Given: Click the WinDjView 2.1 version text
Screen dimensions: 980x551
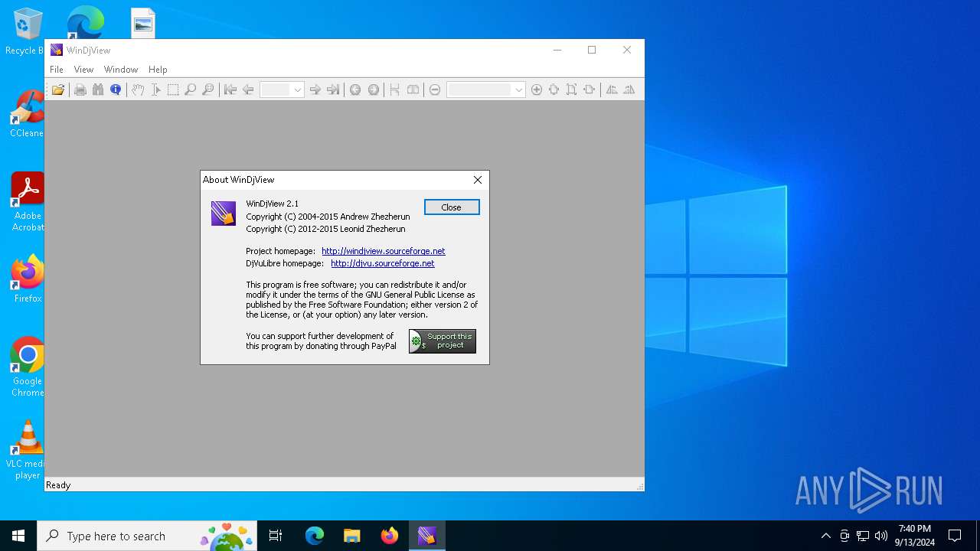Looking at the screenshot, I should coord(272,204).
